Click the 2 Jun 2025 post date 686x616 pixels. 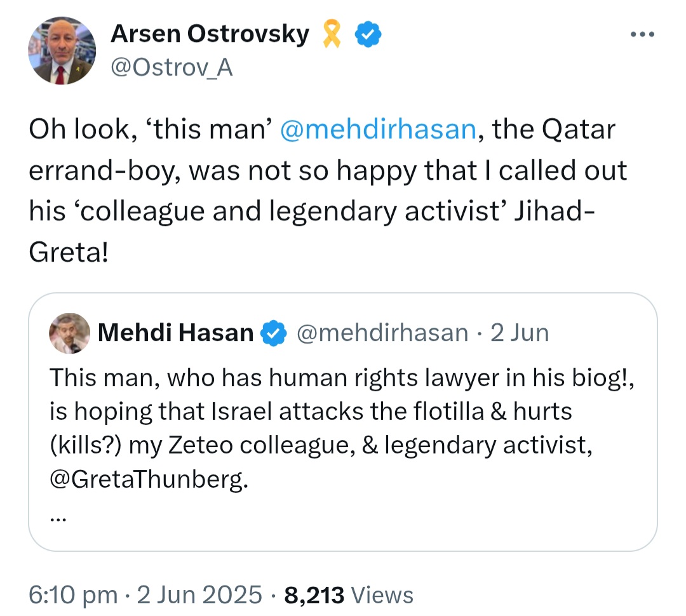[x=199, y=595]
